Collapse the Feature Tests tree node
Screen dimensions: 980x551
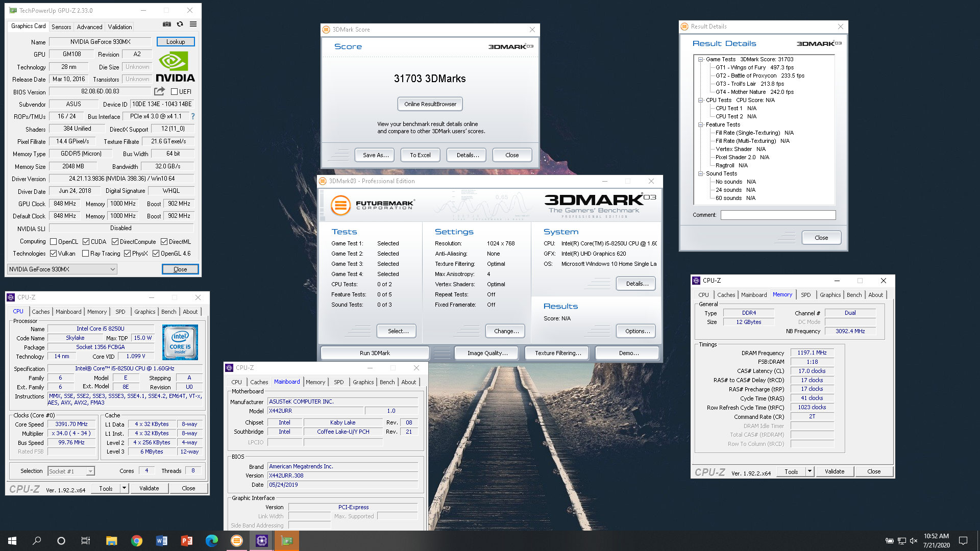[701, 124]
